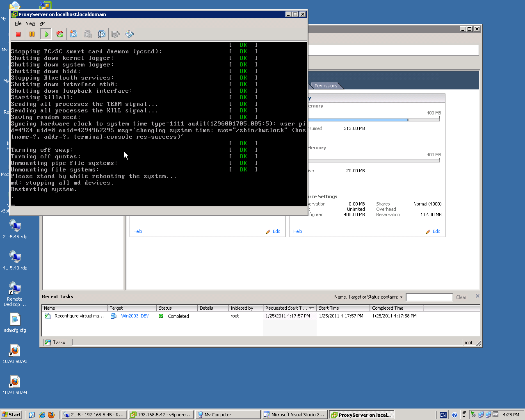525x420 pixels.
Task: Click Help link in the left resource panel
Action: (x=138, y=231)
